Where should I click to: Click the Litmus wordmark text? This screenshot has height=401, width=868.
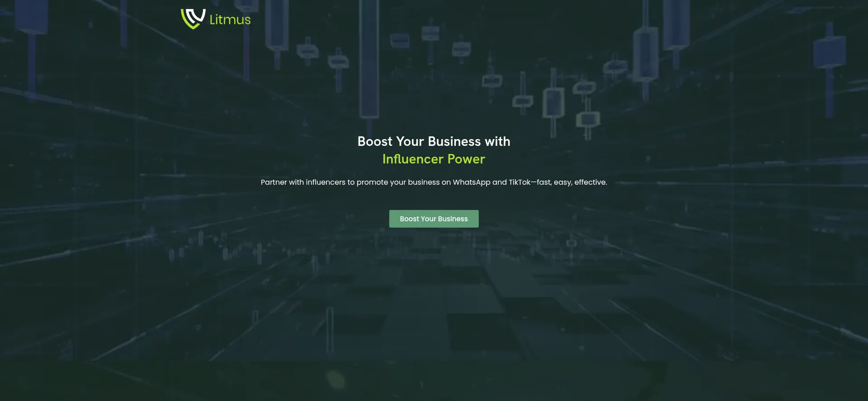tap(230, 20)
